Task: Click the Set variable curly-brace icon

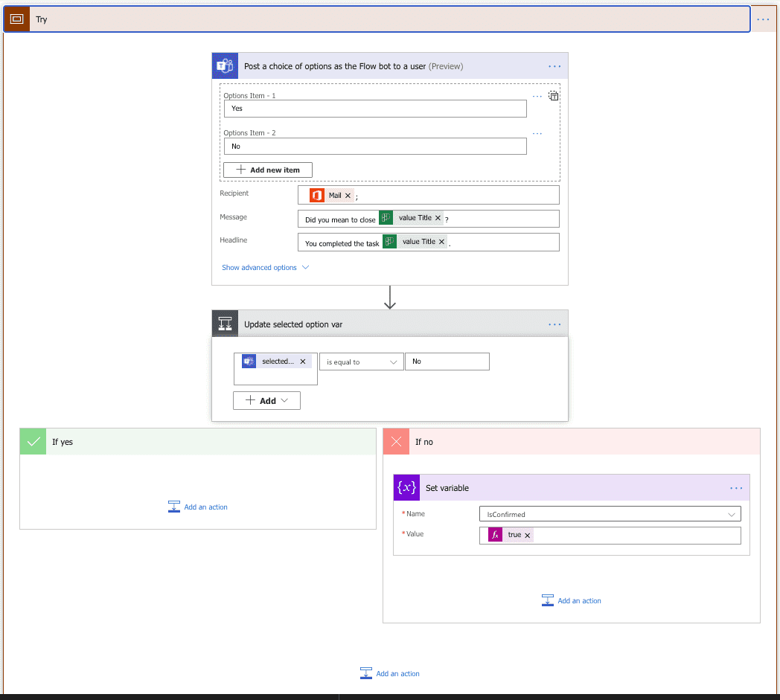Action: tap(406, 488)
